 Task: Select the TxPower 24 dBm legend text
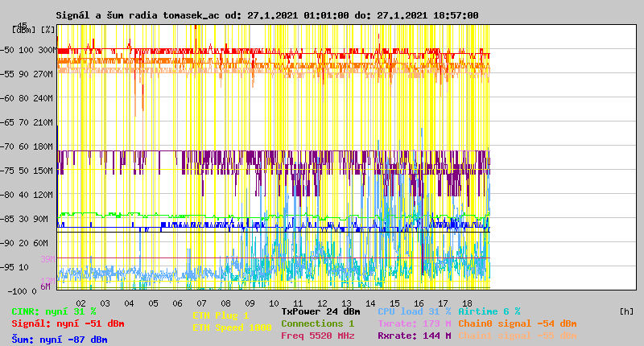pos(320,311)
